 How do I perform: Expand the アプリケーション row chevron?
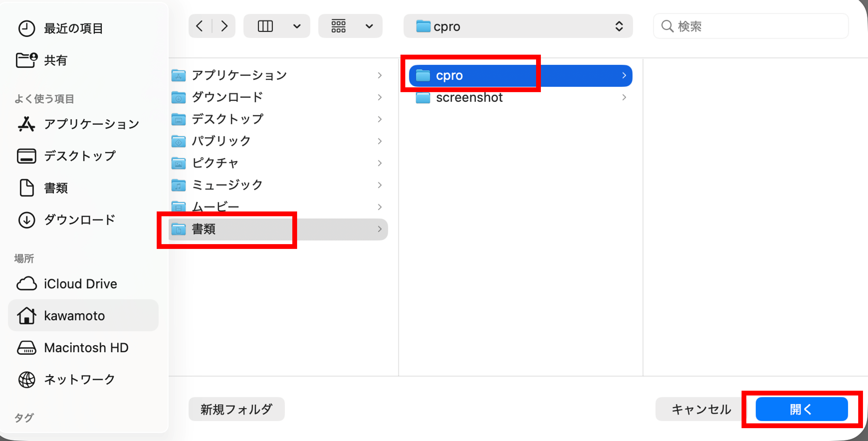(380, 75)
